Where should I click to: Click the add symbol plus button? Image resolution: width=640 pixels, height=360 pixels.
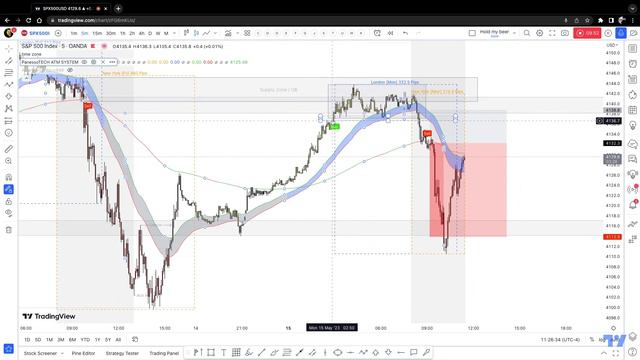point(58,33)
